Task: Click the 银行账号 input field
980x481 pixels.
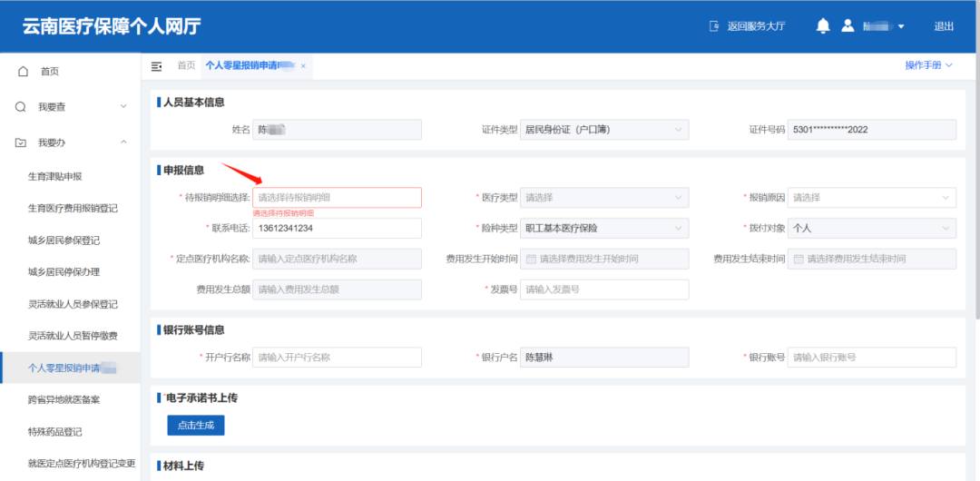Action: click(x=871, y=358)
